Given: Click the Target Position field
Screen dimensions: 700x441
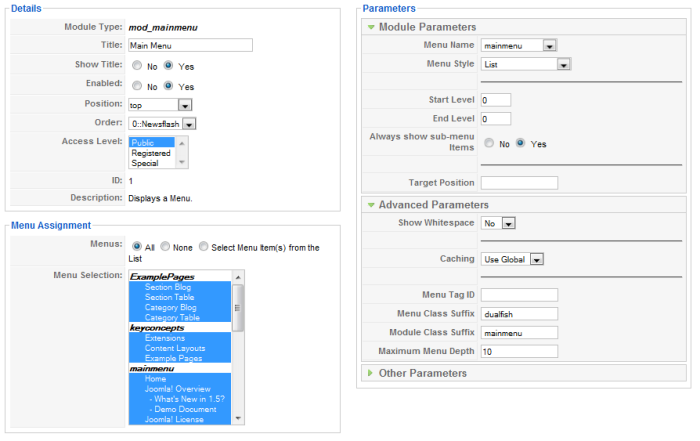Looking at the screenshot, I should (x=520, y=183).
